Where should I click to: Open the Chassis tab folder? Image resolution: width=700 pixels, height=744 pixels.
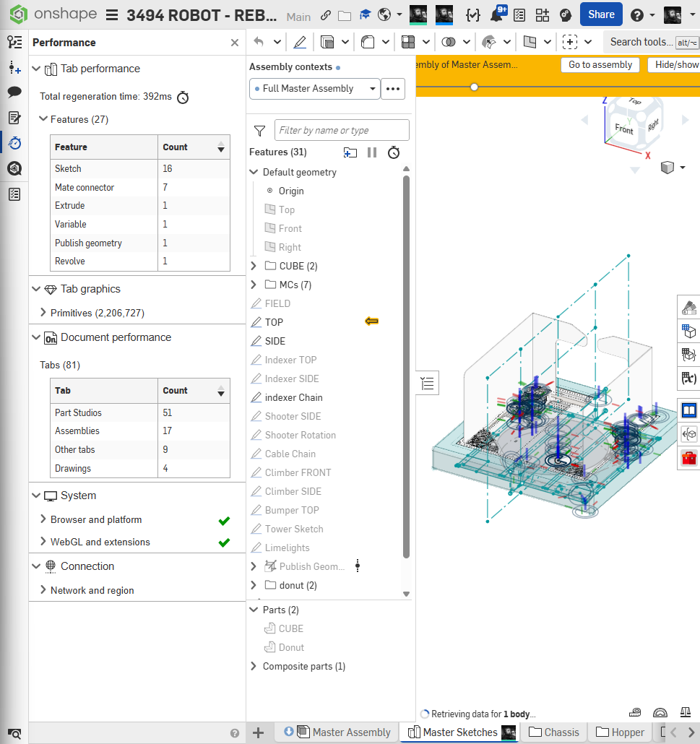(553, 732)
